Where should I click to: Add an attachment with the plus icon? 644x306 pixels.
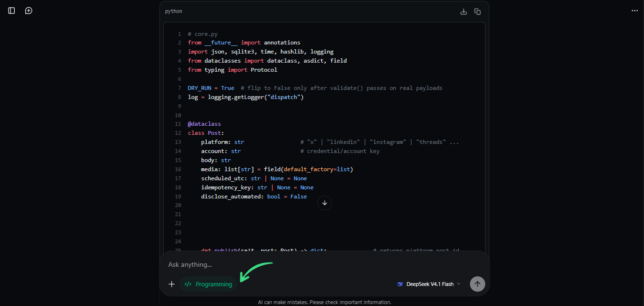pyautogui.click(x=172, y=284)
